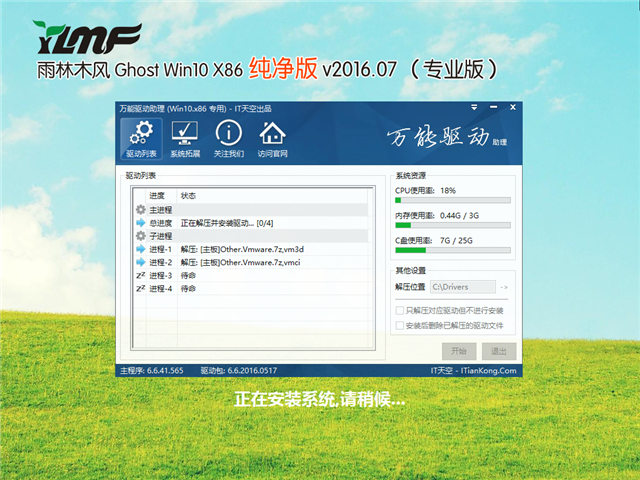Click the CPU使用率: 18% label
The image size is (640, 480).
425,191
